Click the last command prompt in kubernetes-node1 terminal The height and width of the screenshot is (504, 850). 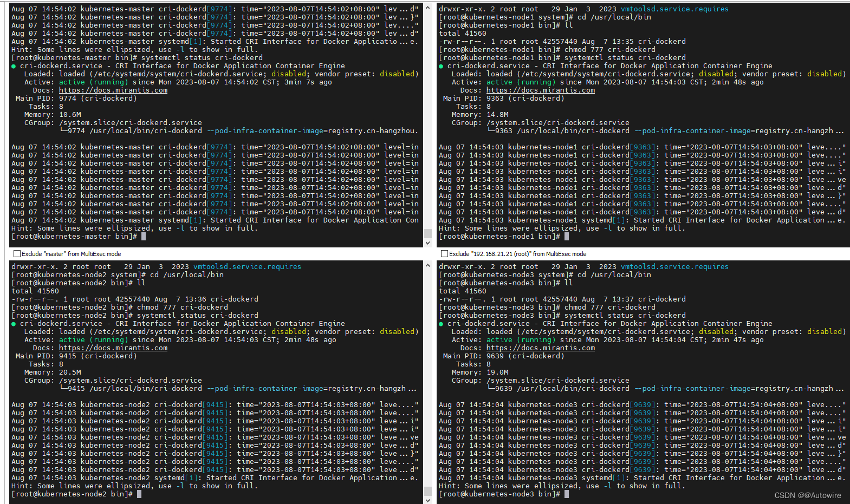(504, 237)
